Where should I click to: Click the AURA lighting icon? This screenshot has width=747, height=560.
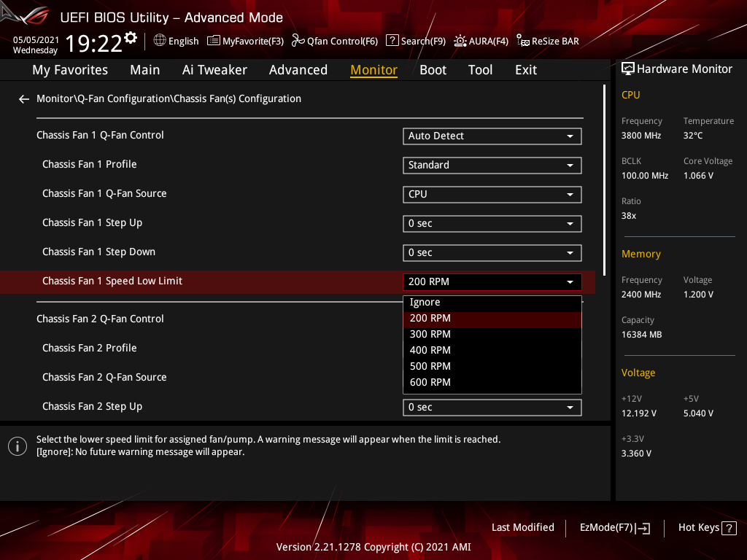tap(460, 41)
